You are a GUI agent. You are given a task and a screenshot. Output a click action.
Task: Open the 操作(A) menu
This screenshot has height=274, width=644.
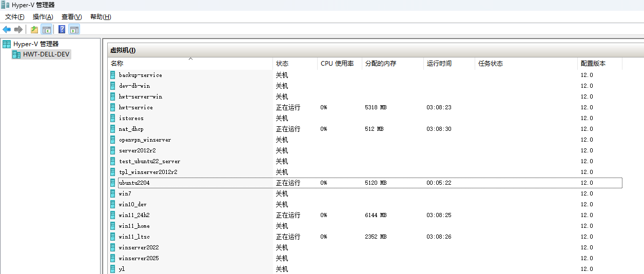pos(43,17)
